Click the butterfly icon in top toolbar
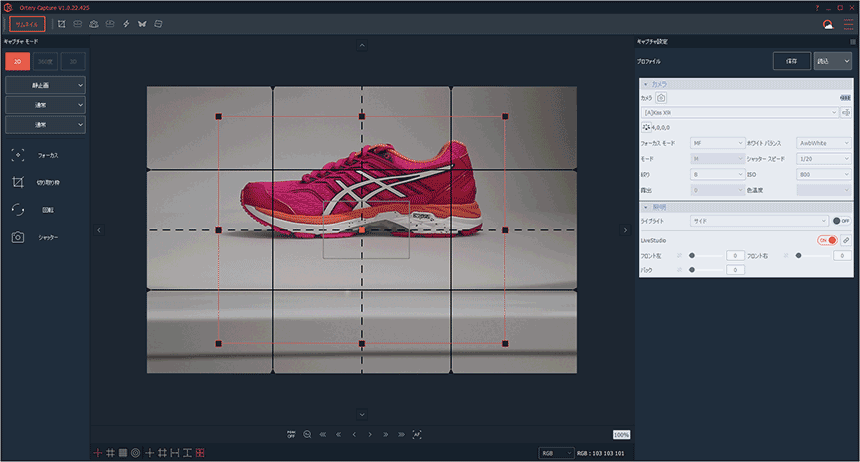Viewport: 860px width, 462px height. pyautogui.click(x=142, y=23)
